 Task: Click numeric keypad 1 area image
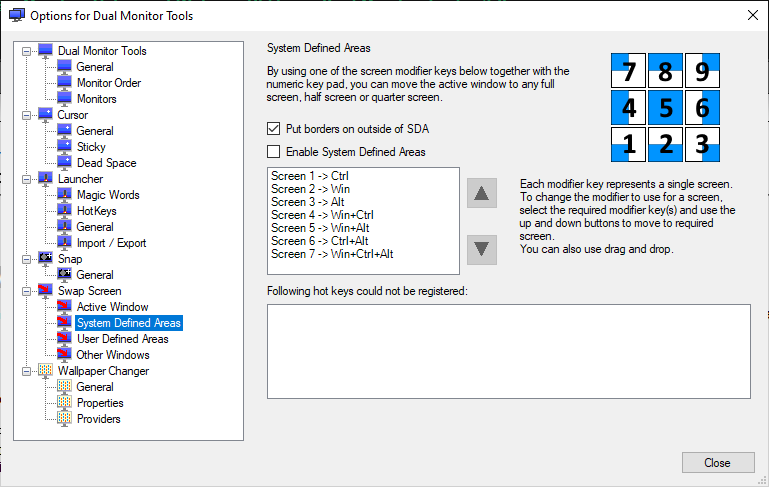[x=628, y=144]
